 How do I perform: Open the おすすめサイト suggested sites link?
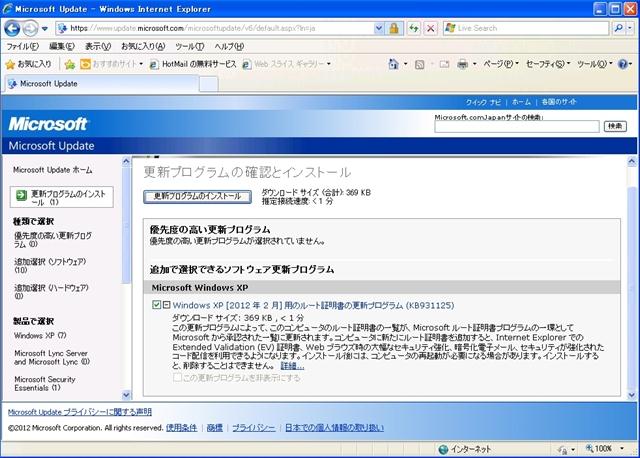coord(111,64)
